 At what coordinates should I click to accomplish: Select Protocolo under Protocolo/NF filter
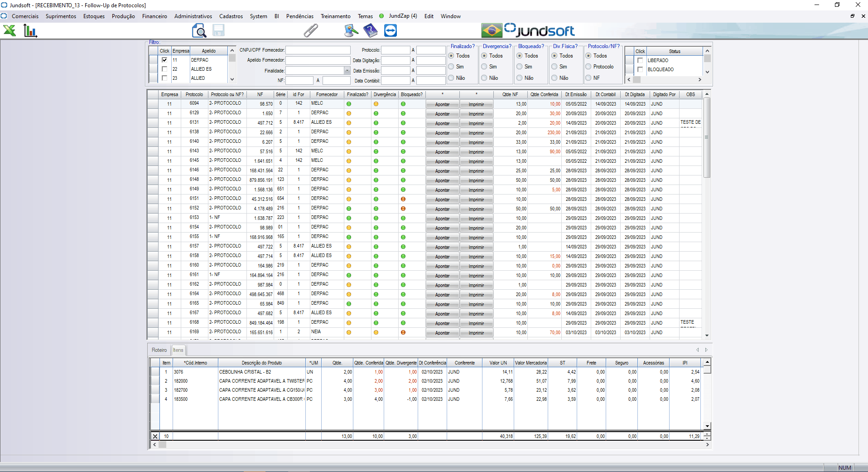[x=588, y=67]
